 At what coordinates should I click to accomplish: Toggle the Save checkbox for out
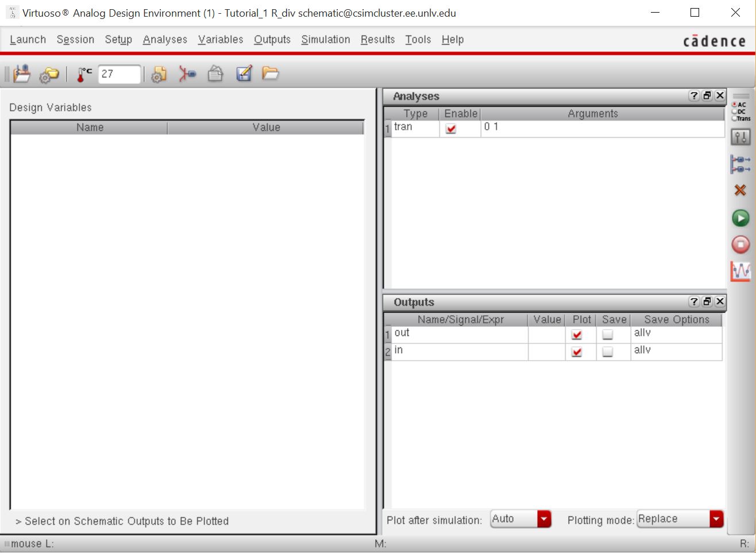coord(607,335)
